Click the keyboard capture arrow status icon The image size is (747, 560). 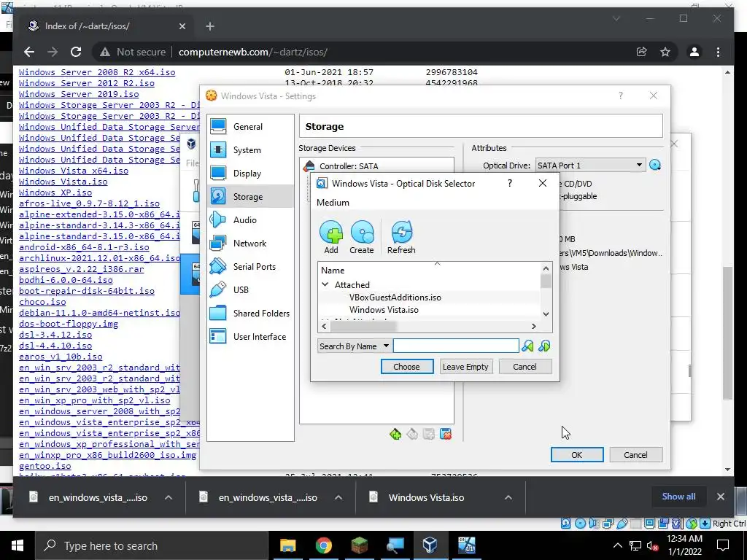point(705,524)
